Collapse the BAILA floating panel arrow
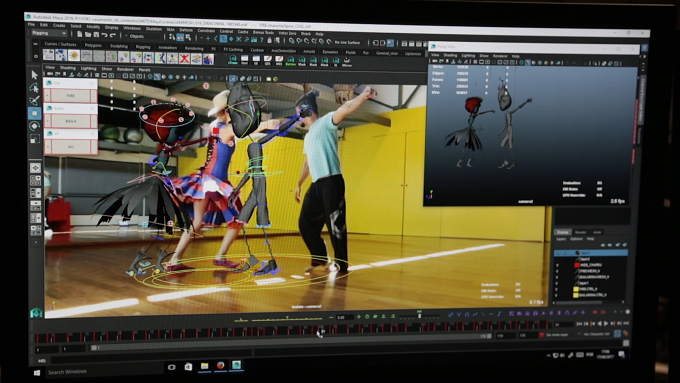The image size is (680, 383). click(x=47, y=121)
